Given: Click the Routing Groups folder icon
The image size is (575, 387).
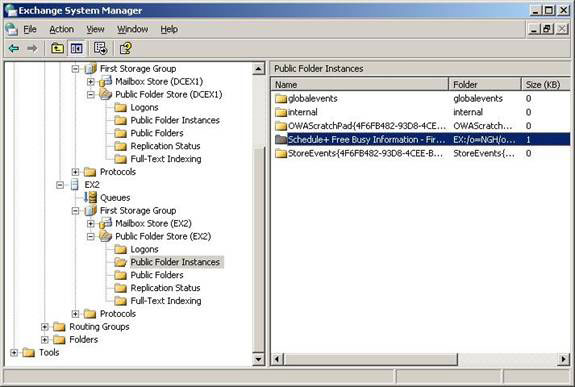Looking at the screenshot, I should (59, 326).
